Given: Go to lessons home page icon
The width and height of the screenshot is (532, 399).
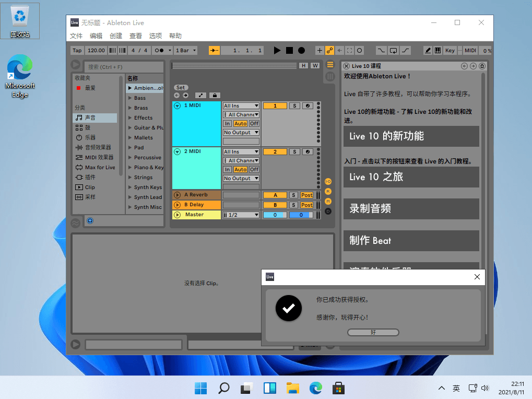Looking at the screenshot, I should [482, 66].
